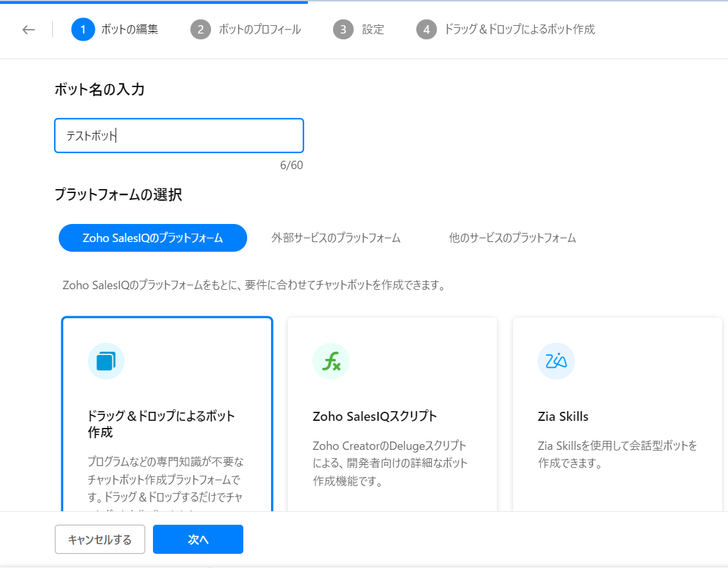The height and width of the screenshot is (568, 728).
Task: Choose ドラッグ＆ドロップによるボット作成 card title
Action: (161, 423)
